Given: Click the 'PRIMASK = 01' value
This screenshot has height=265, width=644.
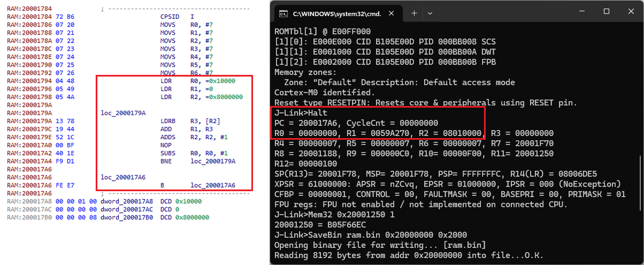Looking at the screenshot, I should tap(597, 195).
